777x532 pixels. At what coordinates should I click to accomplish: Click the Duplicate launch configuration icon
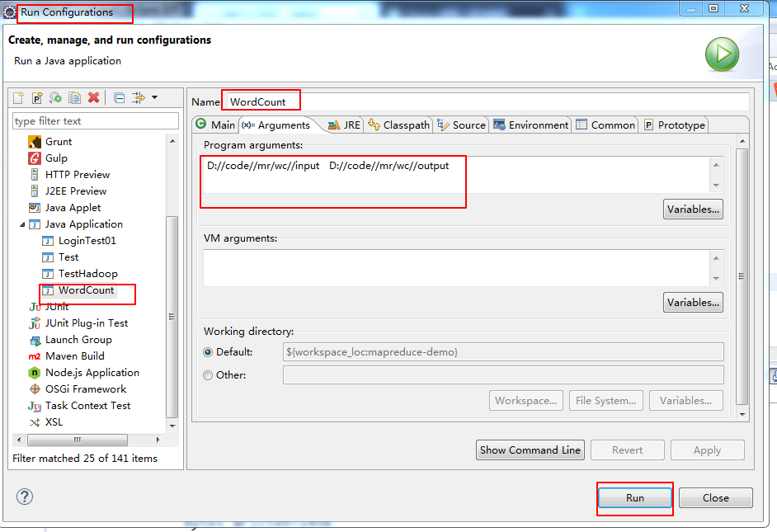click(x=74, y=97)
